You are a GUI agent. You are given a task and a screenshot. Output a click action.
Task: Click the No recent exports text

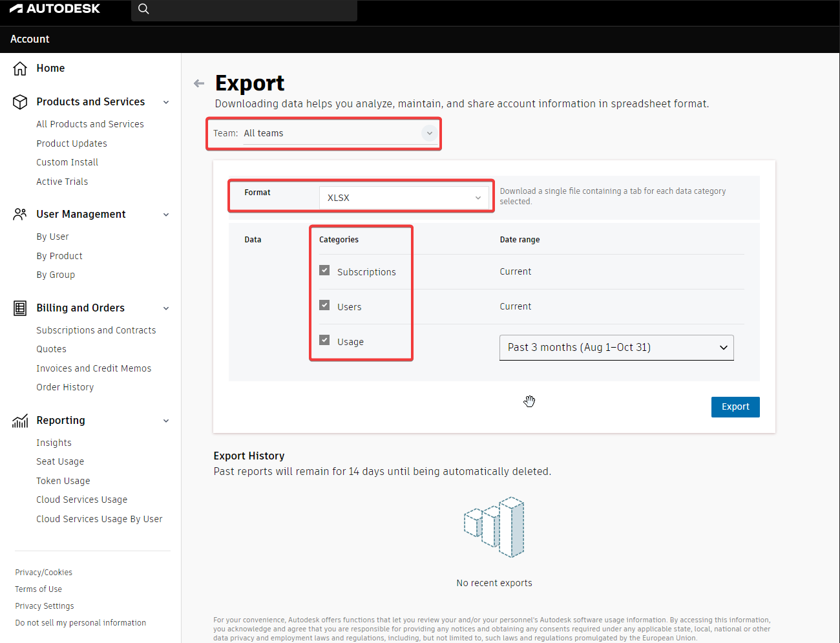[494, 584]
